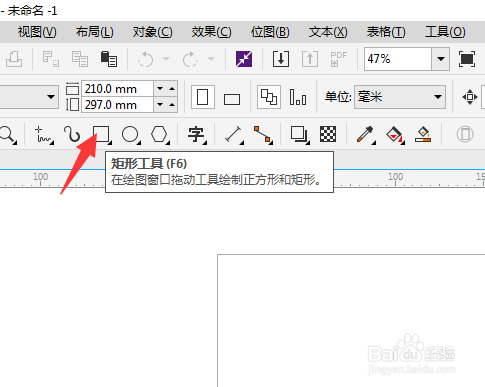Click the full-screen preview icon
This screenshot has width=485, height=387.
click(x=467, y=59)
